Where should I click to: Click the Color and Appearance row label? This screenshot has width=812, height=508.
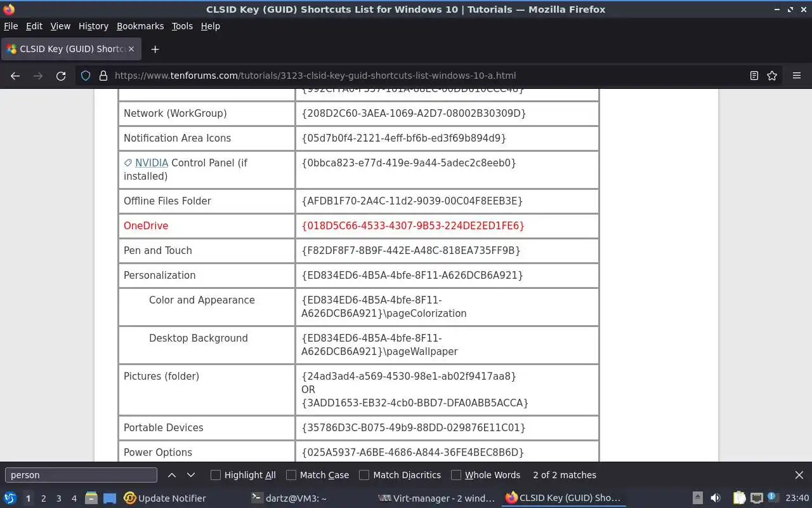[202, 300]
